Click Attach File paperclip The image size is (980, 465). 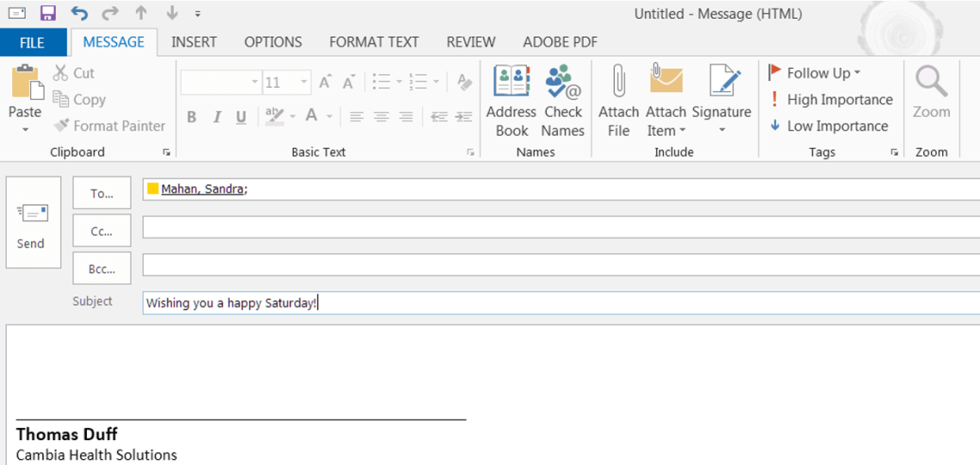pyautogui.click(x=619, y=101)
